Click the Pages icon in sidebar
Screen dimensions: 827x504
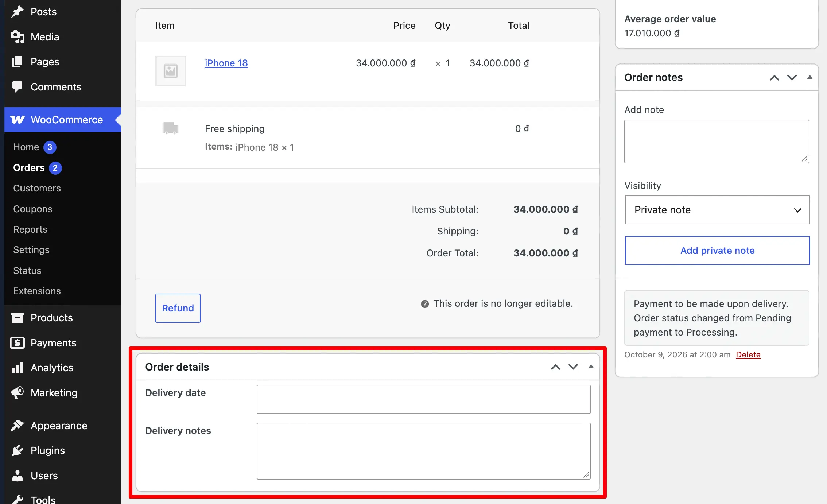pyautogui.click(x=17, y=62)
